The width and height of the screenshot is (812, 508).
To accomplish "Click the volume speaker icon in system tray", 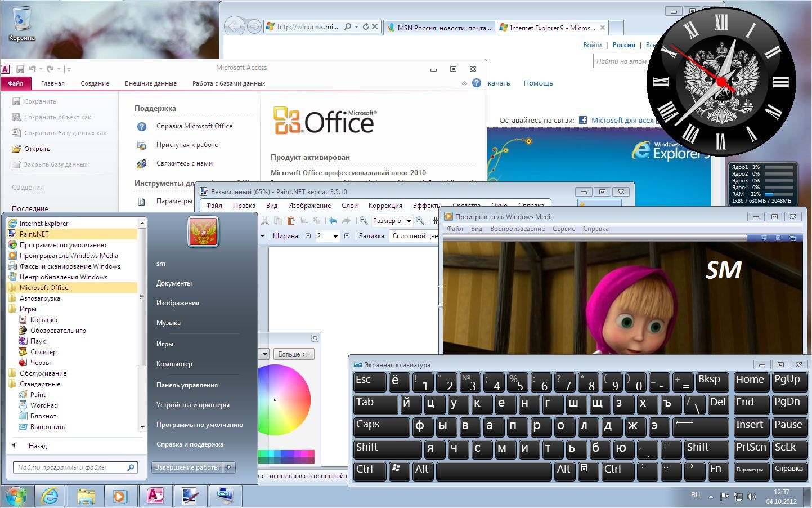I will click(751, 497).
